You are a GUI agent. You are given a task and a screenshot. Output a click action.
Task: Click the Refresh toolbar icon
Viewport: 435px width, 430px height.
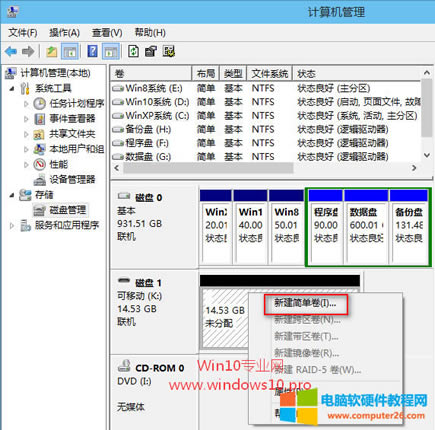[133, 51]
